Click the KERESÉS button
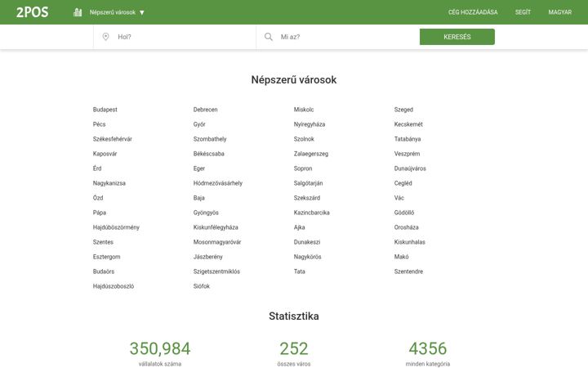The height and width of the screenshot is (368, 588). tap(457, 37)
